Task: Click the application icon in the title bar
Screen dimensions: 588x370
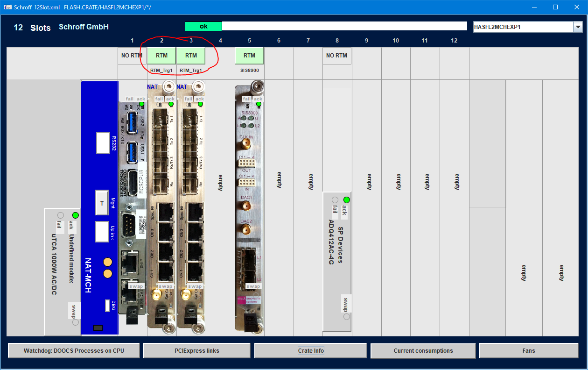Action: (x=8, y=7)
